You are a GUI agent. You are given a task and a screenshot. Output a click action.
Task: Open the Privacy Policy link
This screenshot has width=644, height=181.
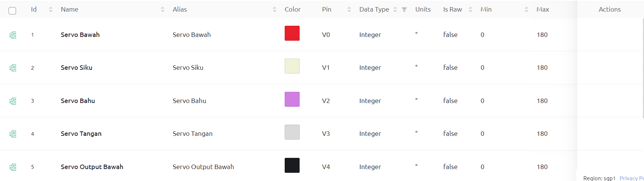632,178
